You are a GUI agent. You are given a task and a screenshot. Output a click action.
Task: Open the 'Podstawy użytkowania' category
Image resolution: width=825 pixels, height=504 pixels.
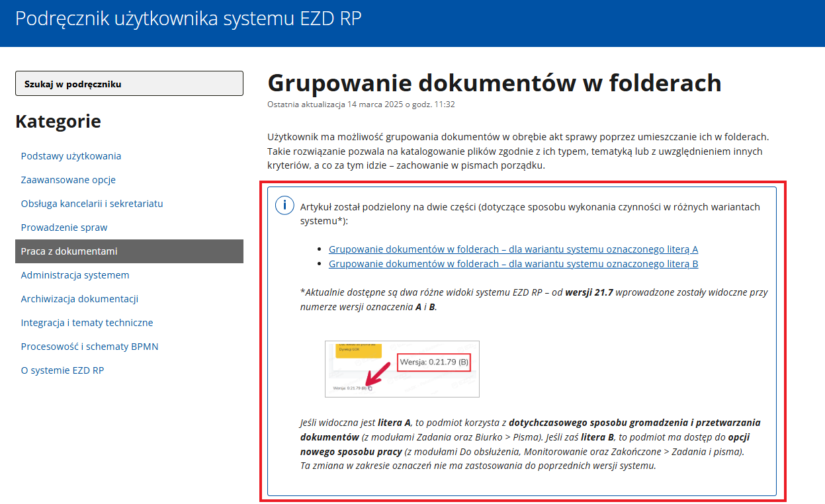(71, 156)
